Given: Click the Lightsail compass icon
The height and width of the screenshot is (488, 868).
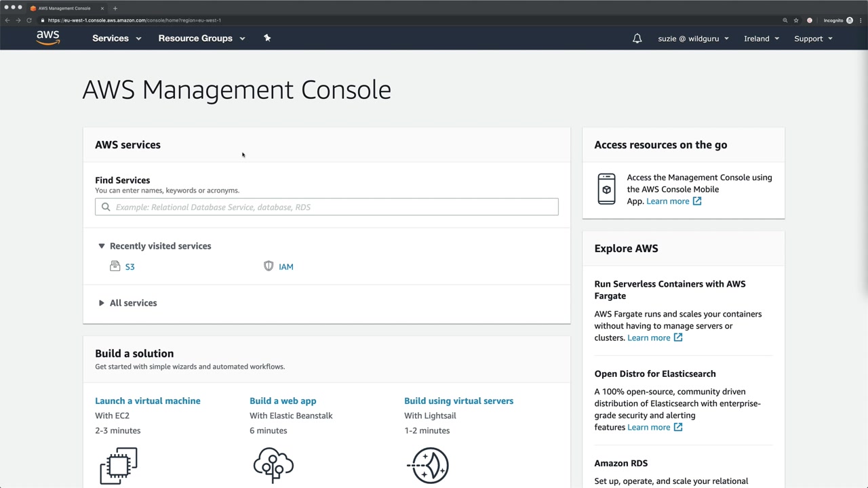Looking at the screenshot, I should [429, 465].
